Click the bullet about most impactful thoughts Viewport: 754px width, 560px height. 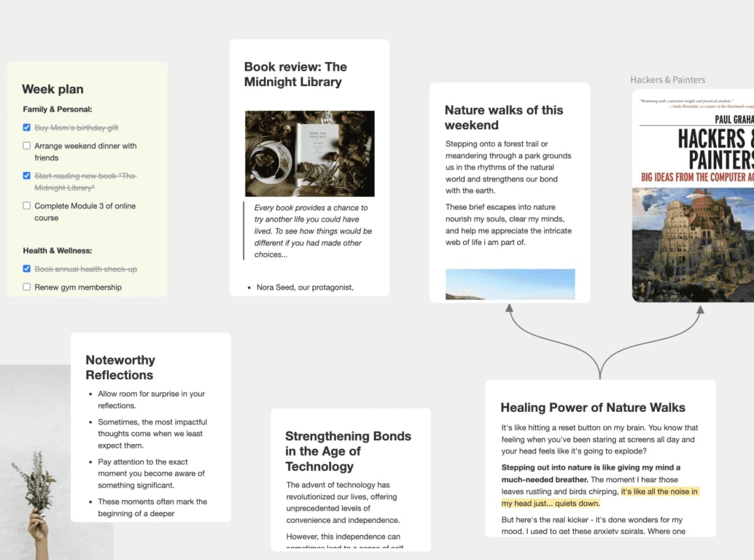152,434
